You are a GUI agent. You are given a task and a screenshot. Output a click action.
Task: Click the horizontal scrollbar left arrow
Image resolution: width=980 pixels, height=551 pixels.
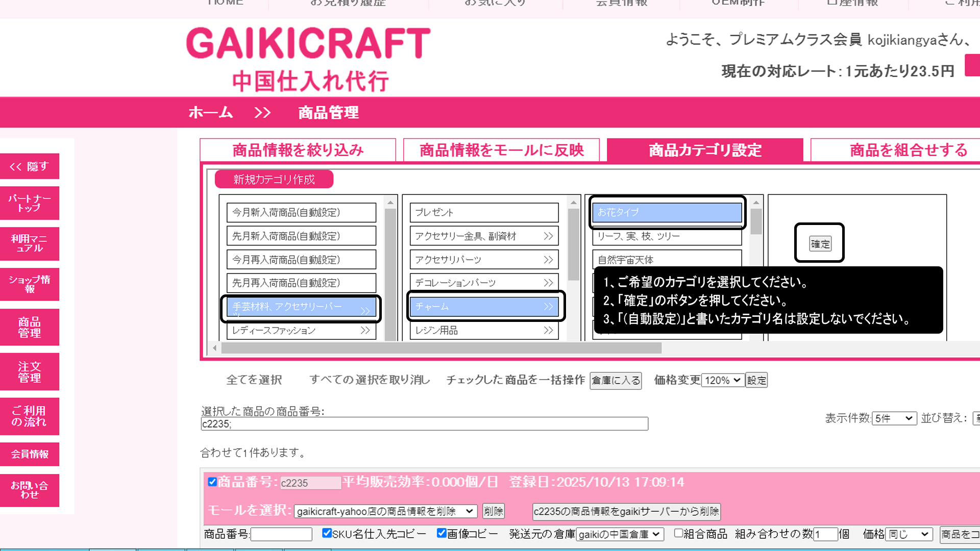[x=215, y=348]
